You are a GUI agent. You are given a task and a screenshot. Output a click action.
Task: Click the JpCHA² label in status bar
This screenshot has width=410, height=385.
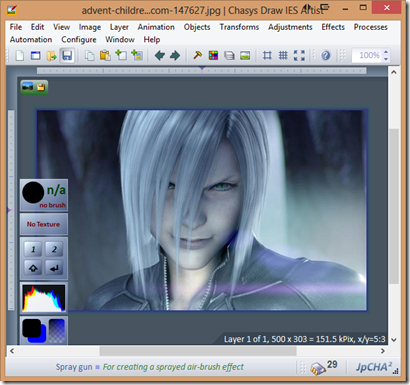click(x=374, y=367)
